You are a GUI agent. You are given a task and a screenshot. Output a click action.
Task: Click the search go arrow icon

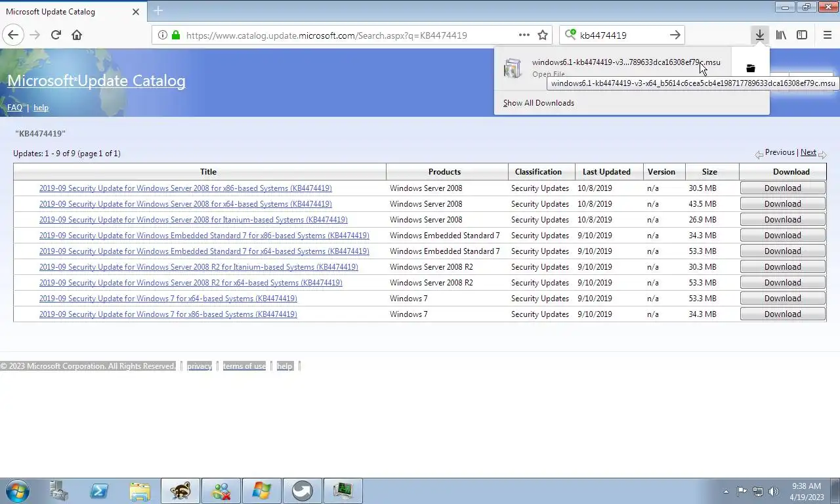click(x=675, y=35)
